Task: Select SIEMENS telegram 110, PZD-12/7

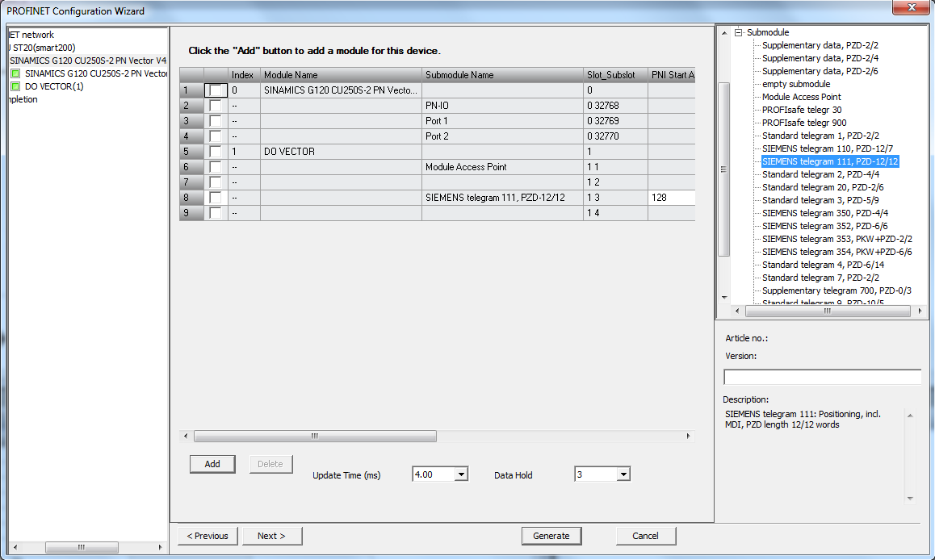Action: (x=827, y=148)
